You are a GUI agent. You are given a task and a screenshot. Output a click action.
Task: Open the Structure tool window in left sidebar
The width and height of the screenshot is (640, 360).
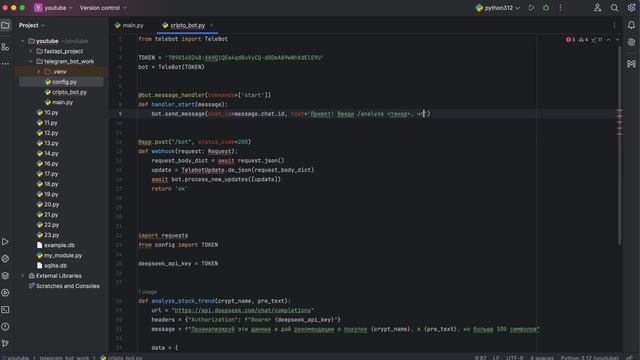pyautogui.click(x=5, y=47)
